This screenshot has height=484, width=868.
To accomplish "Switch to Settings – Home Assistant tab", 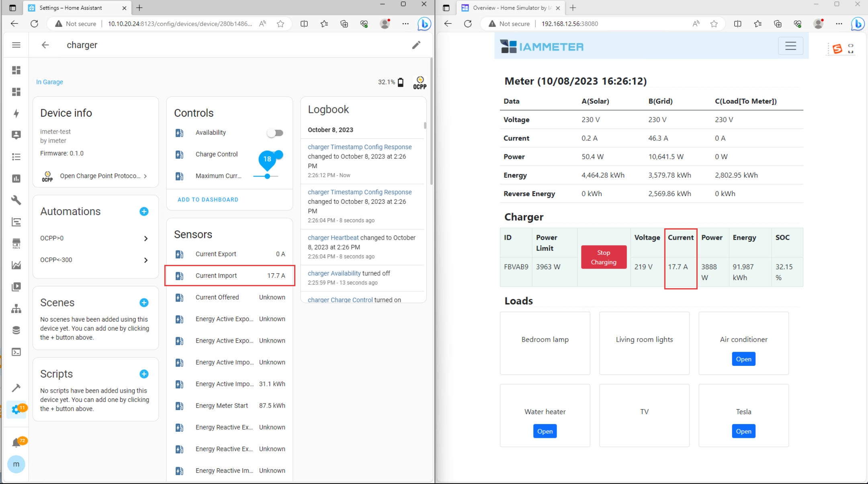I will click(x=70, y=8).
